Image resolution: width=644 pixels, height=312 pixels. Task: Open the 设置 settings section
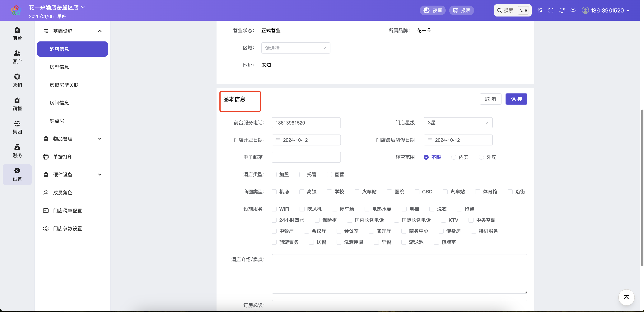coord(17,174)
